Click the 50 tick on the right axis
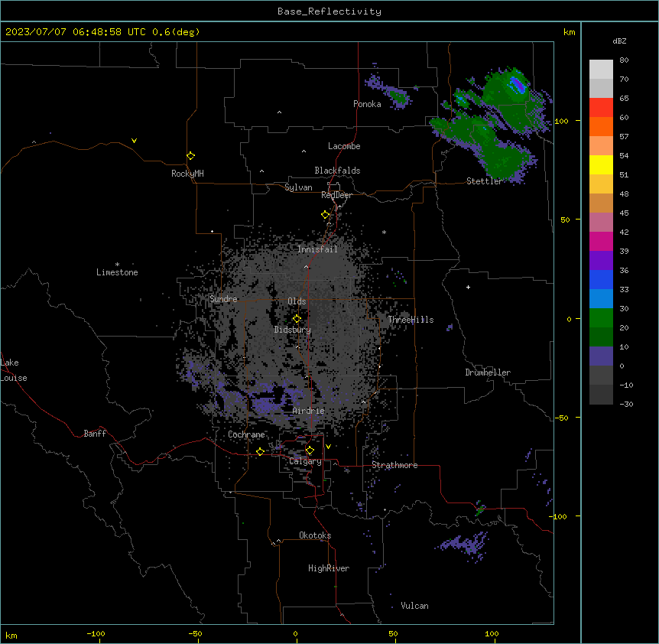Screen dimensions: 659x644 (x=565, y=220)
